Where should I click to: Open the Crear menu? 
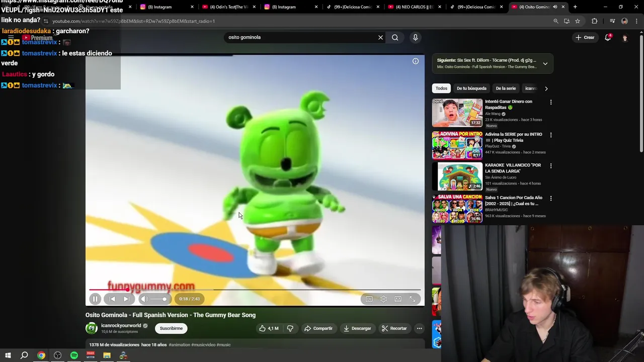coord(585,37)
